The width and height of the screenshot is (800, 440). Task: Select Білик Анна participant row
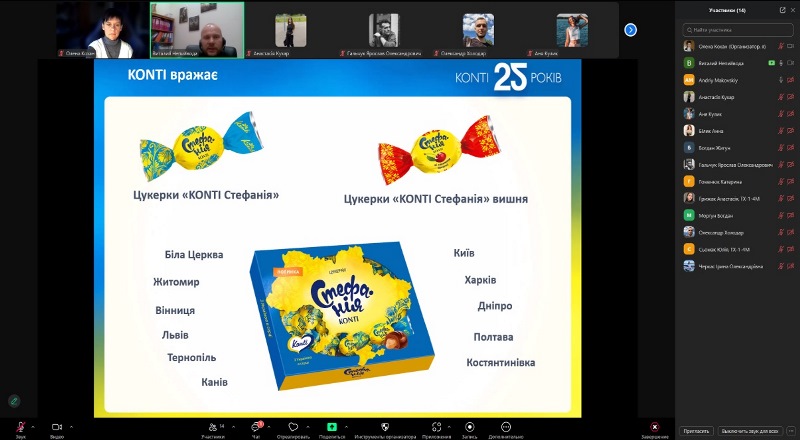tap(738, 131)
